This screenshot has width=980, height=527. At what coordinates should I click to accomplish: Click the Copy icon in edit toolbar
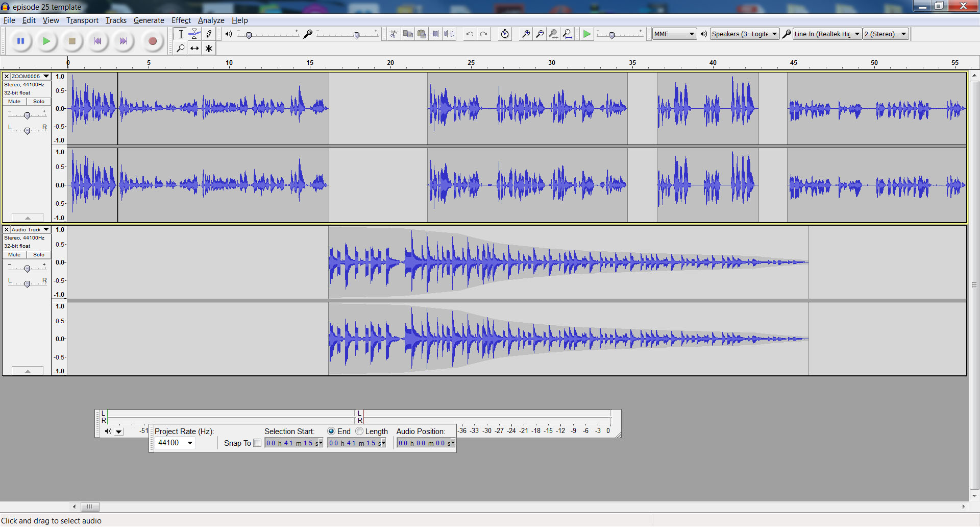coord(408,34)
